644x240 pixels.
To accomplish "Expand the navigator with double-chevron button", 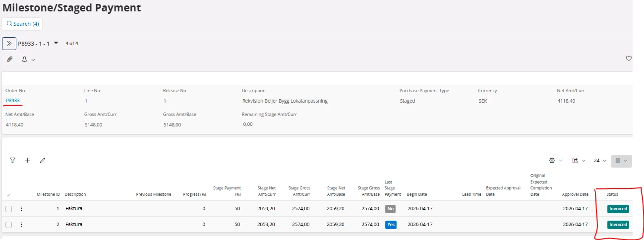I will [9, 44].
